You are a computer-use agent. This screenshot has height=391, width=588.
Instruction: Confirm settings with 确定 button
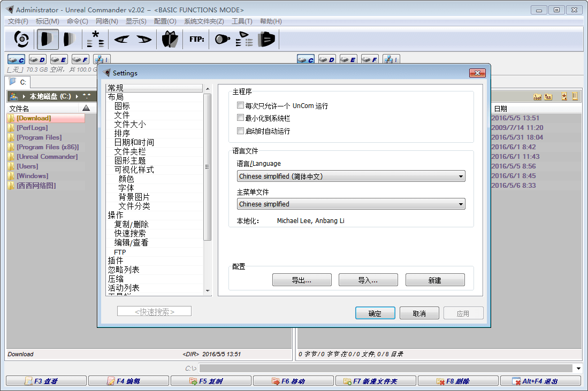(375, 313)
